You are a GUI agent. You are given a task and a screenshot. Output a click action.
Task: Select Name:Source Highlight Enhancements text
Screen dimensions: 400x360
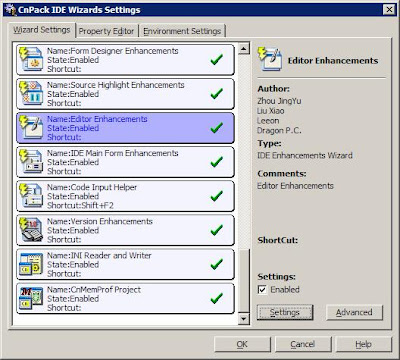click(x=116, y=85)
